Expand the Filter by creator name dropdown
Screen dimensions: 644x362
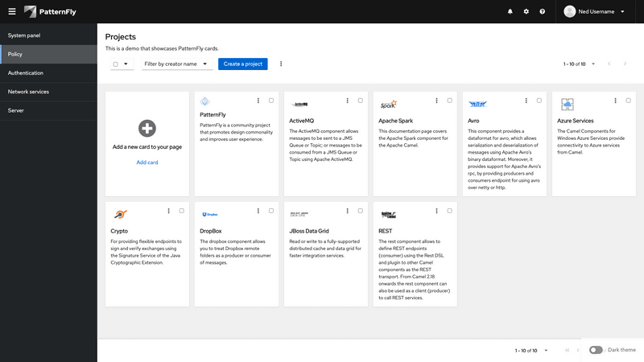tap(177, 64)
